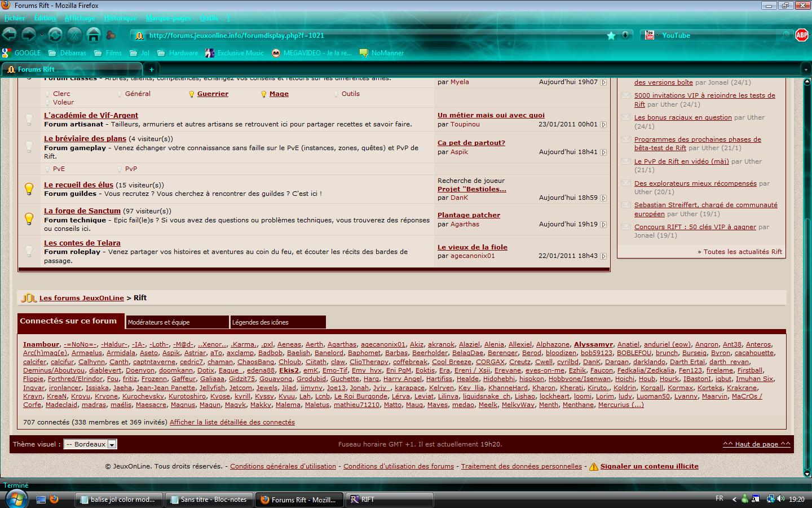This screenshot has width=812, height=508.
Task: Open the Guerrier subforum link
Action: point(213,94)
